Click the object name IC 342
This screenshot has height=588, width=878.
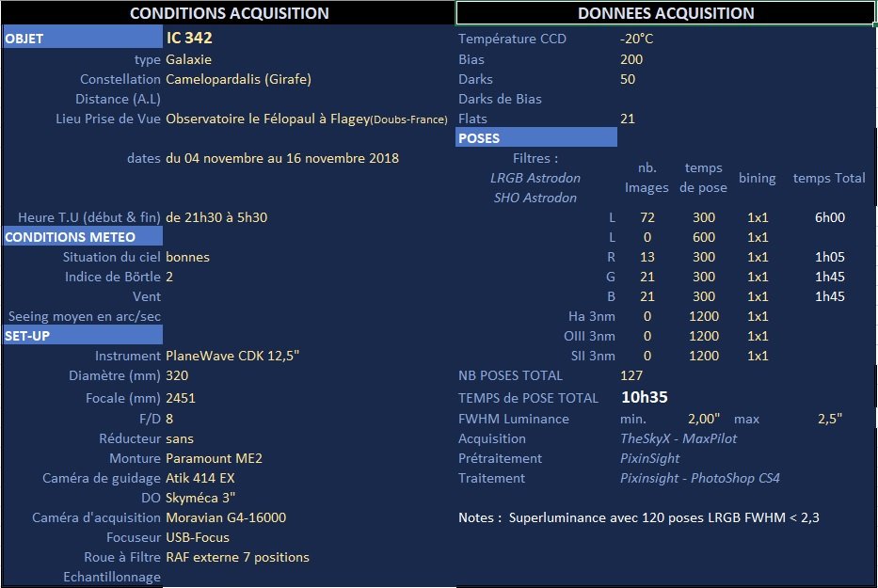[x=189, y=38]
